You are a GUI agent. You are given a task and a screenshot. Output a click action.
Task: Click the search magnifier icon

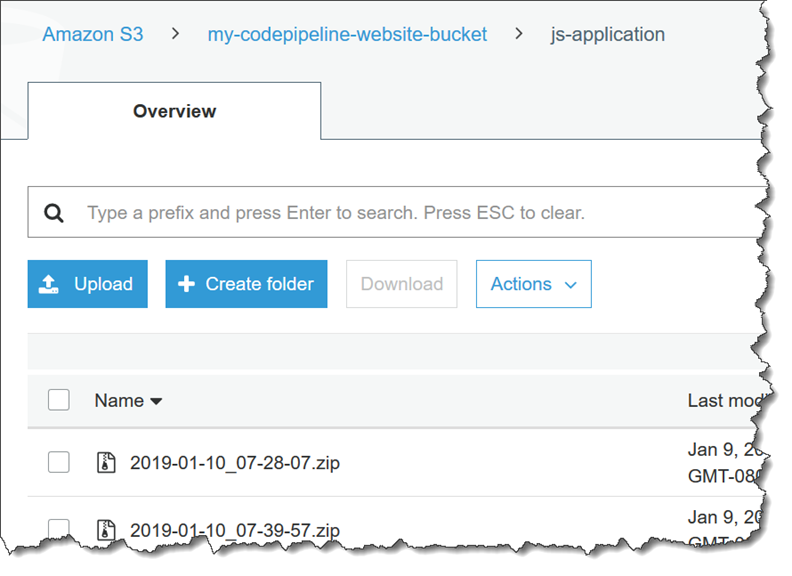click(54, 213)
